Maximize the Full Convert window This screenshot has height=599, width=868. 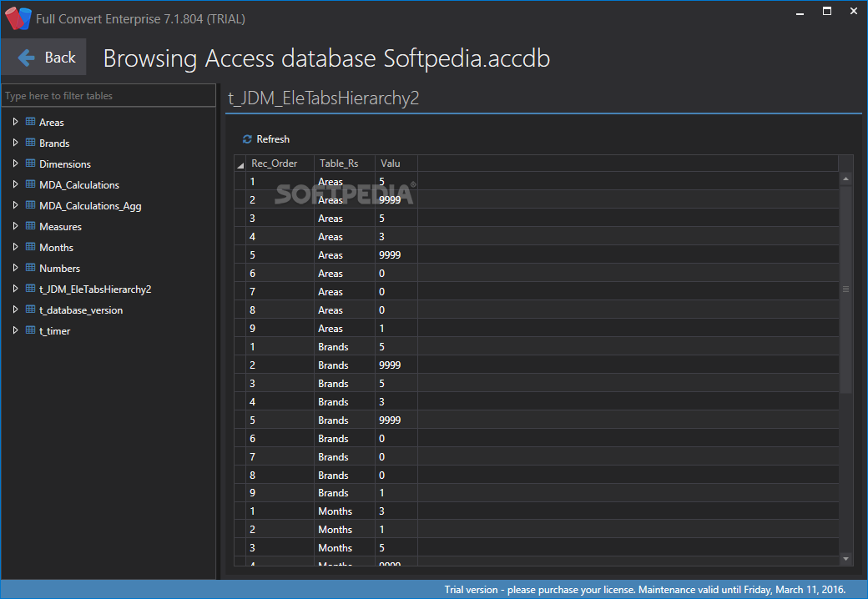pos(826,12)
